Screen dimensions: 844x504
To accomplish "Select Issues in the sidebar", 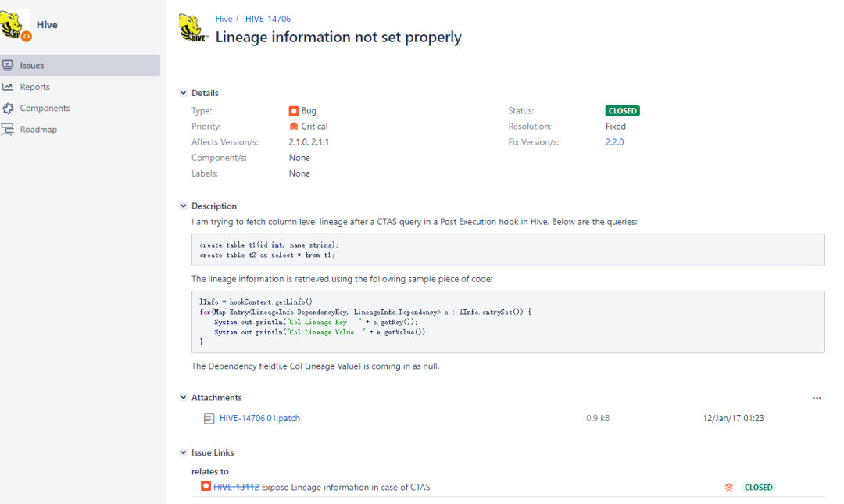I will pyautogui.click(x=80, y=65).
